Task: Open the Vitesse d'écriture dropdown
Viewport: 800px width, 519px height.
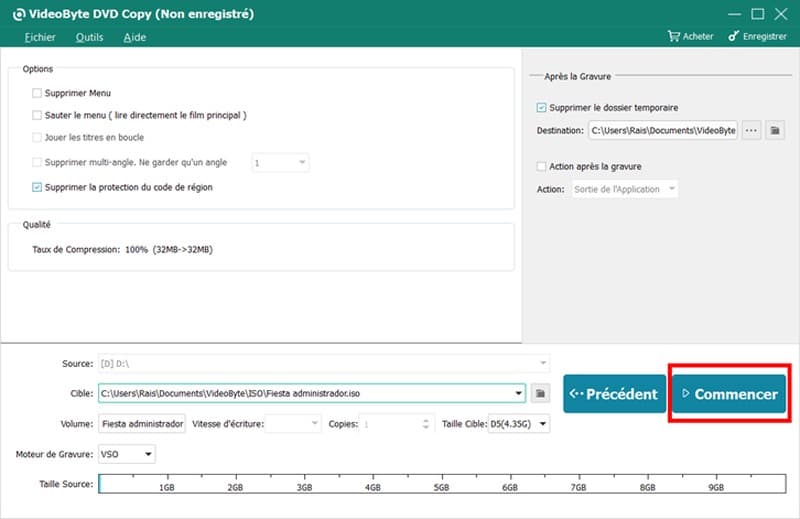Action: coord(293,424)
